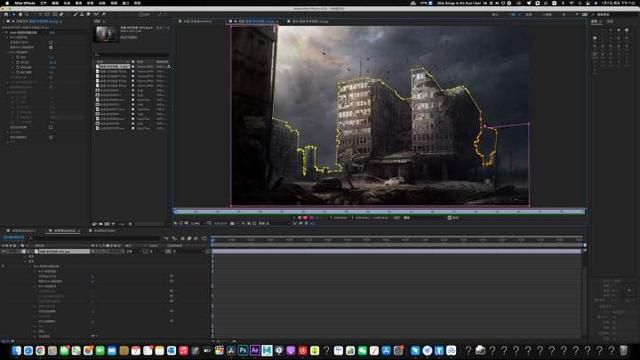Create a new composition from Project footer
The image size is (640, 360).
click(107, 224)
